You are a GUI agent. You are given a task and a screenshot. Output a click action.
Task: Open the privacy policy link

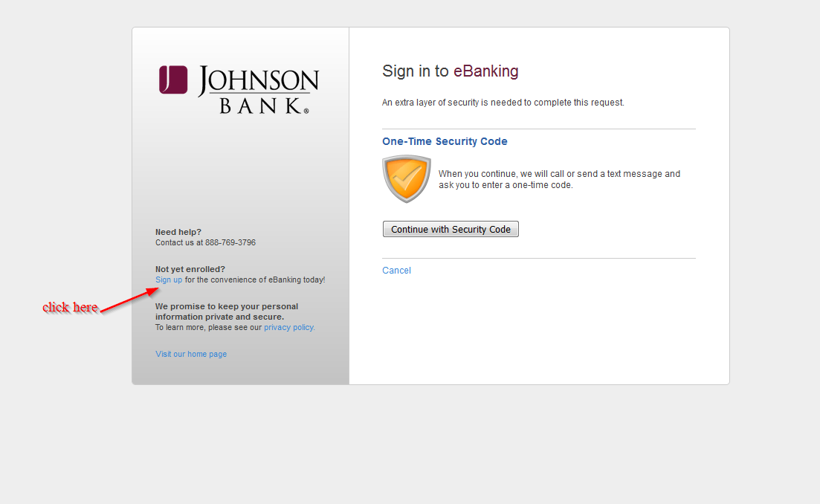click(x=289, y=327)
